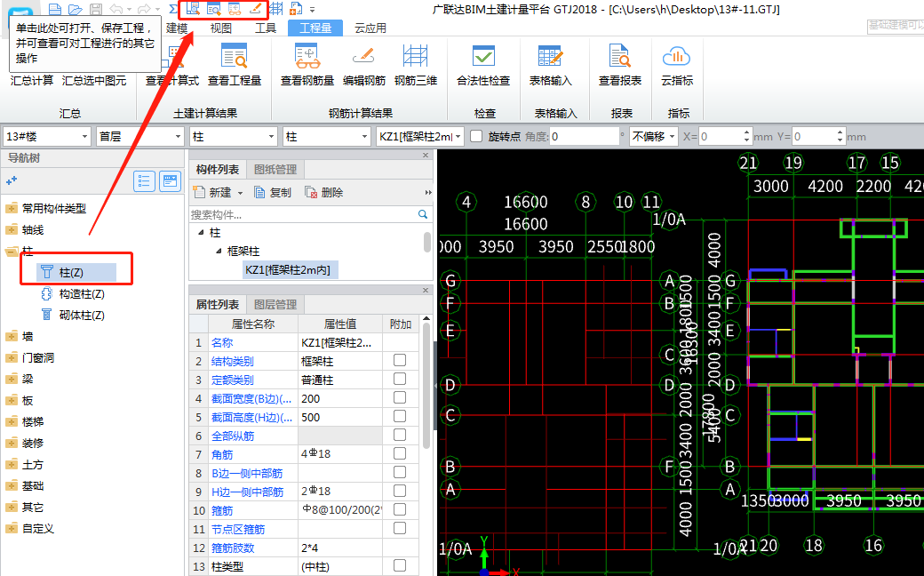This screenshot has width=924, height=576.
Task: Click the 角度 angle input field
Action: pyautogui.click(x=584, y=137)
